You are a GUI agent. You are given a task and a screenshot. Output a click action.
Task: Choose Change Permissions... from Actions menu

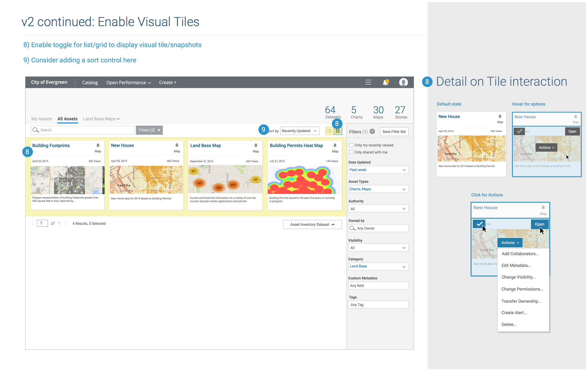522,289
